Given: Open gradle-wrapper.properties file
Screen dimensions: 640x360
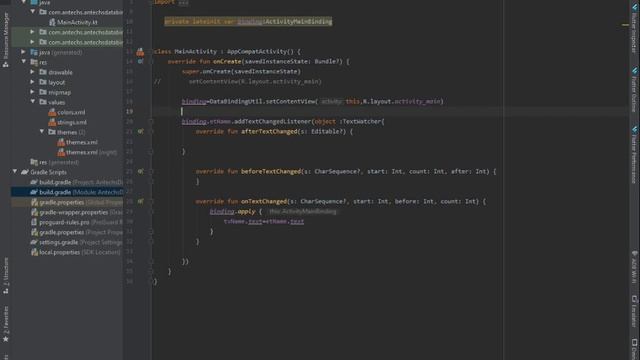Looking at the screenshot, I should tap(81, 212).
